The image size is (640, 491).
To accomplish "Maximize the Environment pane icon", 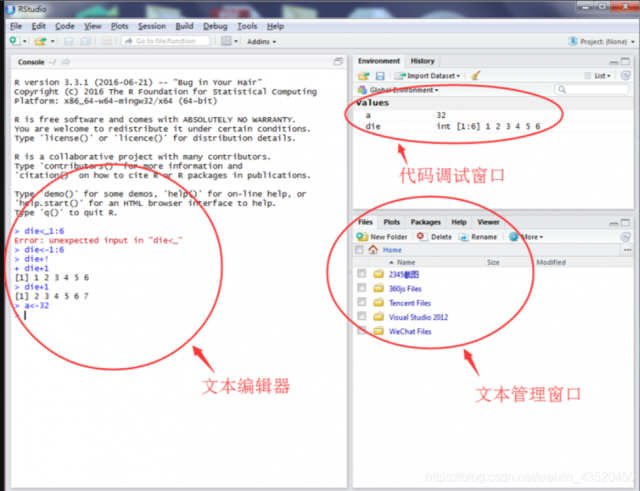I will (x=625, y=61).
